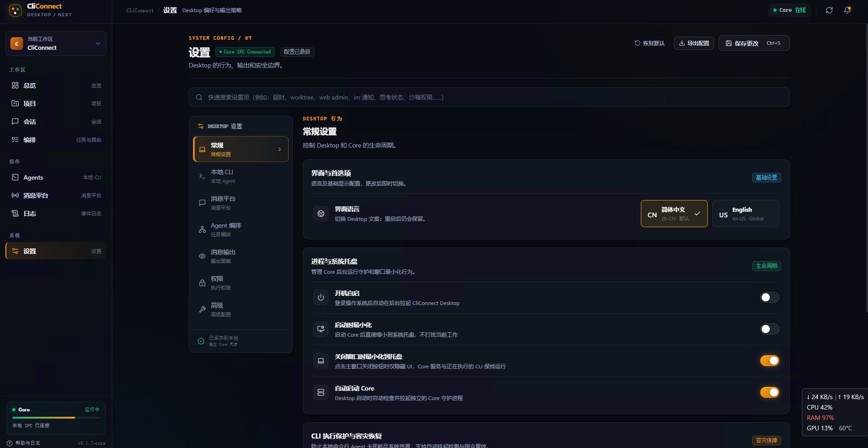This screenshot has width=868, height=448.
Task: Click the refresh icon in top bar
Action: (x=829, y=10)
